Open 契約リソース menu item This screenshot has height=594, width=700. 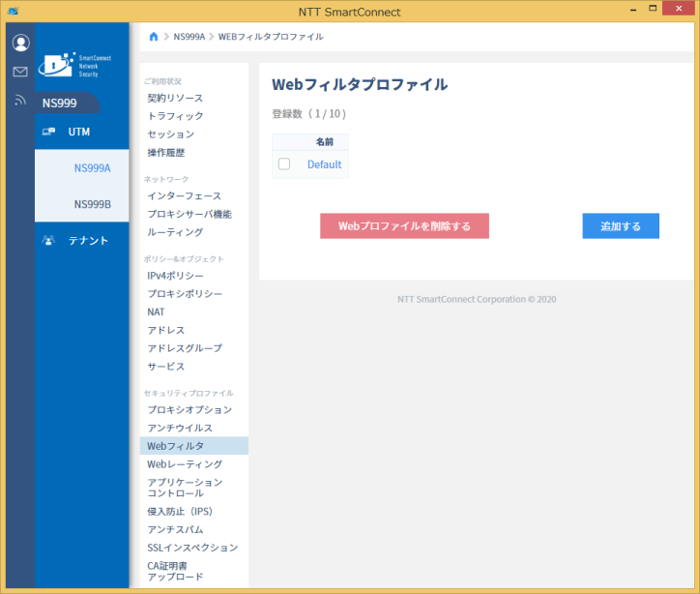175,98
